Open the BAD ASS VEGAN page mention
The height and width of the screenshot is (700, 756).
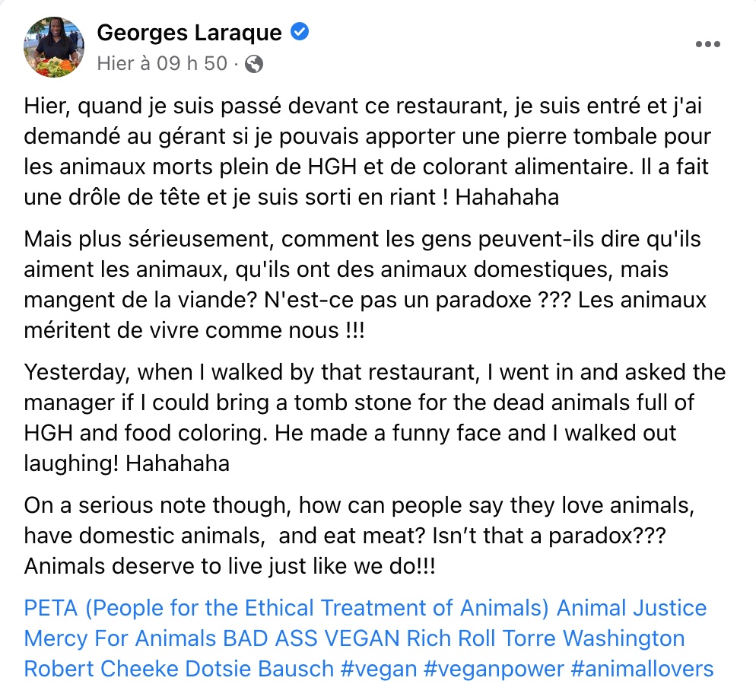[311, 638]
